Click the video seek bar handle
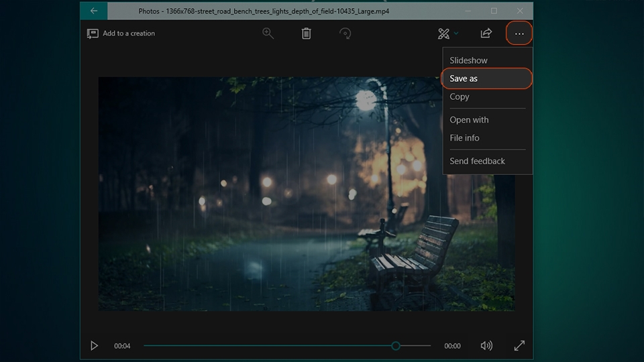 point(396,346)
